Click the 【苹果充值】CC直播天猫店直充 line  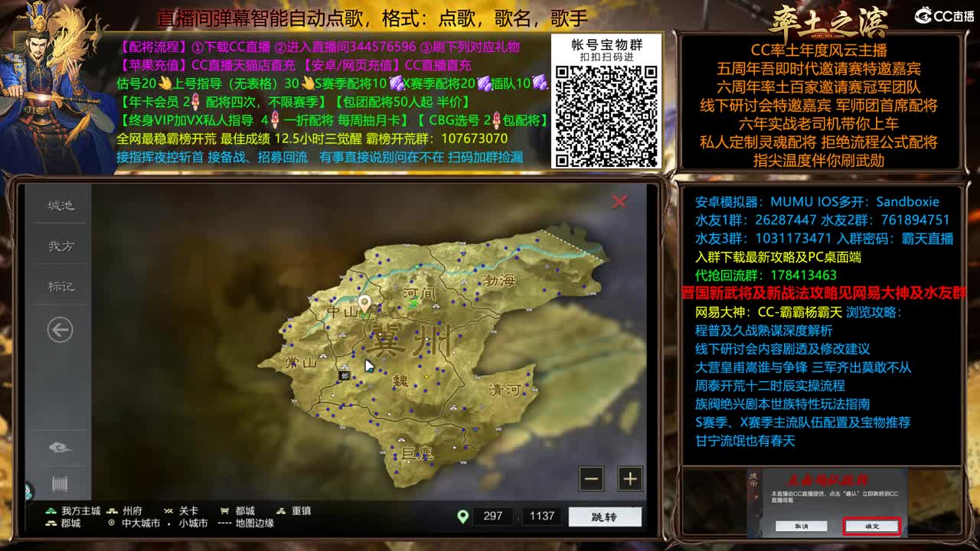pos(295,65)
